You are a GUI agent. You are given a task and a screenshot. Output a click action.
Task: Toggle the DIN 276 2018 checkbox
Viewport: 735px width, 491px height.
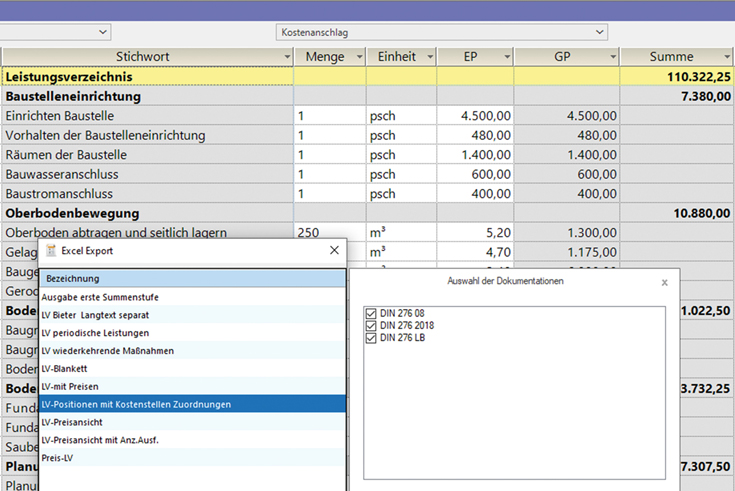372,325
